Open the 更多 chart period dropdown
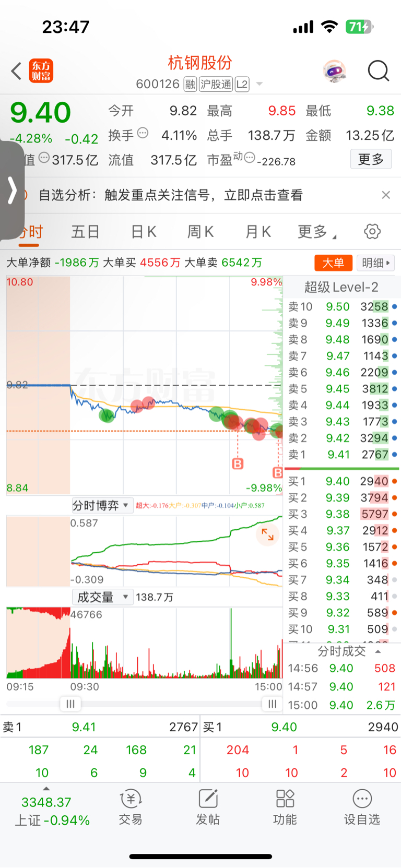This screenshot has width=401, height=868. click(x=316, y=232)
